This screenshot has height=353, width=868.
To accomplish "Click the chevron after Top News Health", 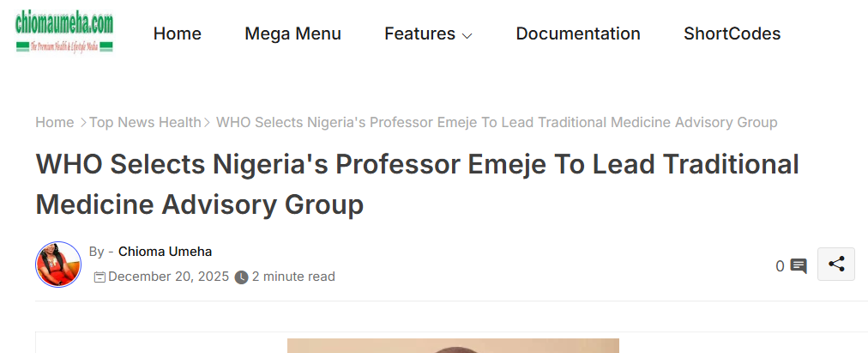I will (x=208, y=123).
